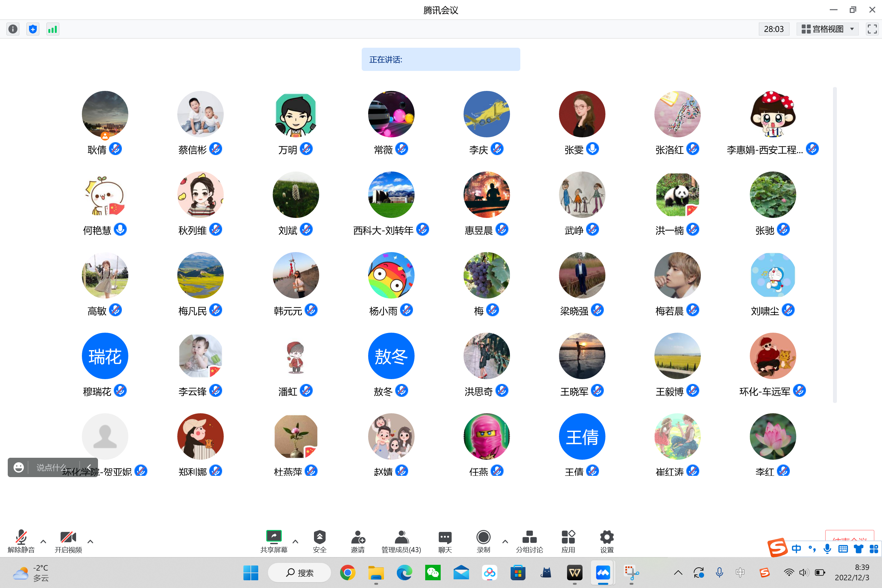Screen dimensions: 882x588
Task: Open the 宫格视图 layout dropdown
Action: pos(827,29)
